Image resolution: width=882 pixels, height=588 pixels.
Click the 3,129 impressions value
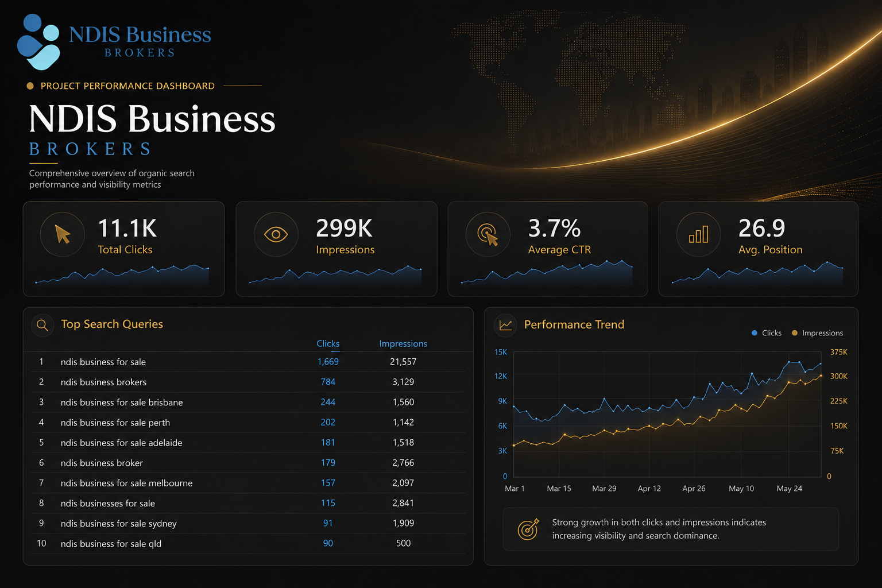coord(403,382)
